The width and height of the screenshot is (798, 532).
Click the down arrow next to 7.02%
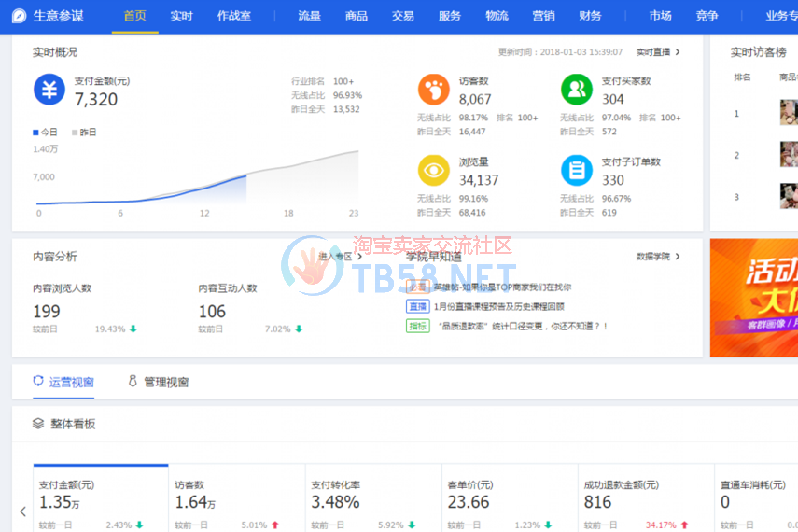tap(299, 329)
